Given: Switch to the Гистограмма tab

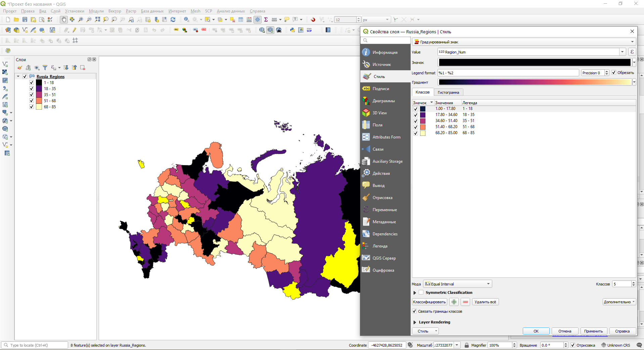Looking at the screenshot, I should pyautogui.click(x=448, y=92).
